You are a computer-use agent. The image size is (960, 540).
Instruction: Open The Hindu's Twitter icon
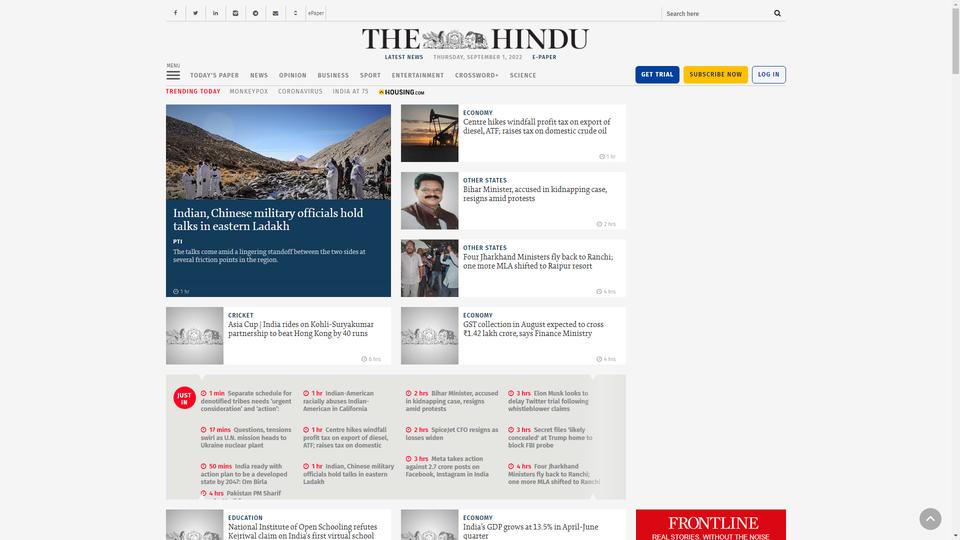[x=195, y=13]
